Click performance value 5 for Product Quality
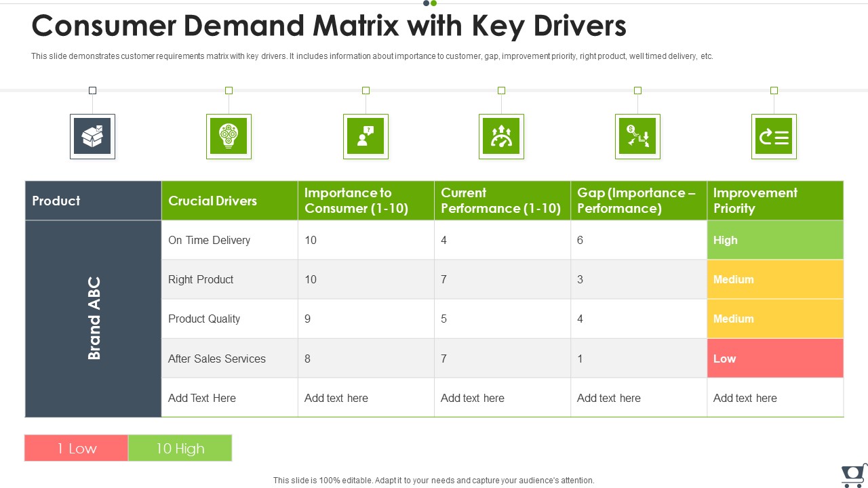Viewport: 868px width, 488px height. (x=502, y=319)
